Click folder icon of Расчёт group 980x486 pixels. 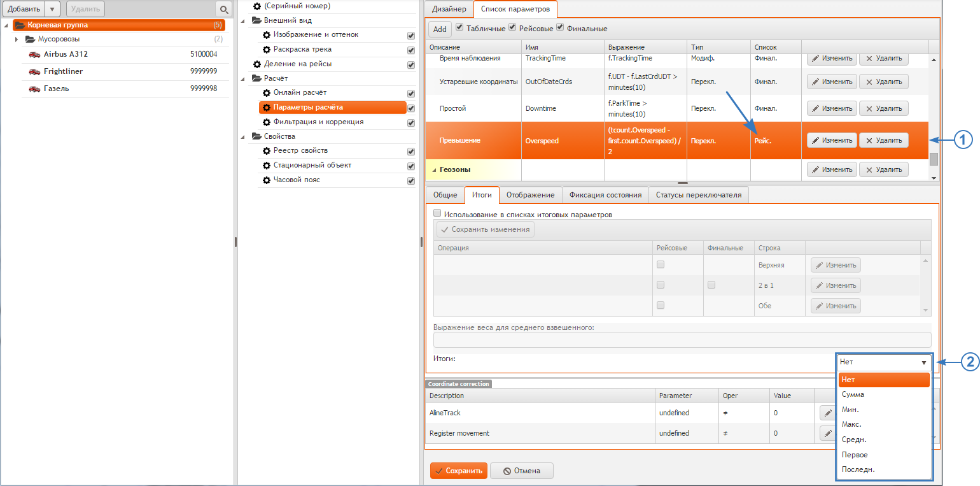(x=256, y=78)
